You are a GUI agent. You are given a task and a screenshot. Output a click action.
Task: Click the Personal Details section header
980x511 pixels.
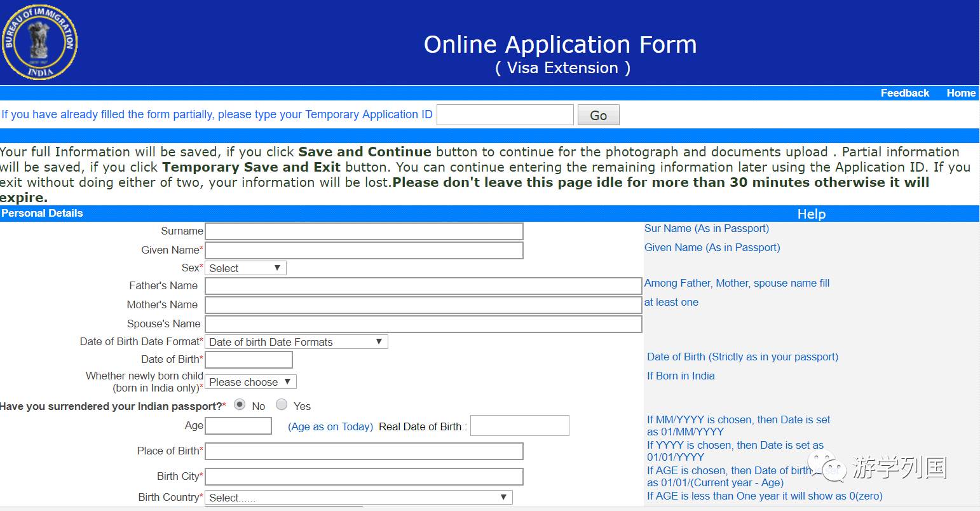tap(42, 214)
